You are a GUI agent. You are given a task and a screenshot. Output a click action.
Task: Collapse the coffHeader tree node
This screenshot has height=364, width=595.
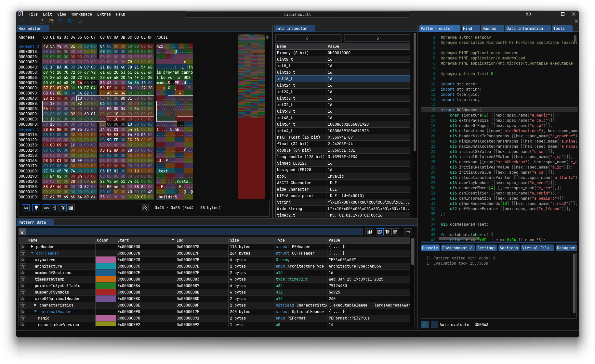tap(32, 253)
